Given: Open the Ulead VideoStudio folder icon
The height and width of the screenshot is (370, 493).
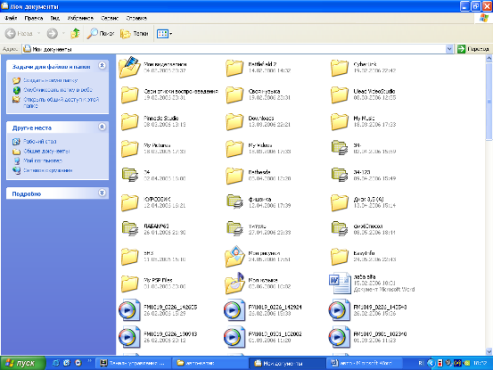Looking at the screenshot, I should pos(339,95).
